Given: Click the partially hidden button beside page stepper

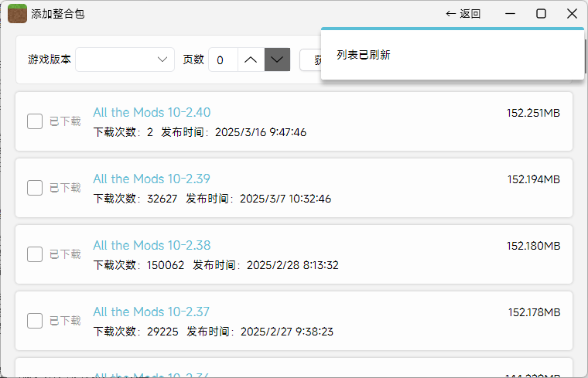Looking at the screenshot, I should coord(310,60).
